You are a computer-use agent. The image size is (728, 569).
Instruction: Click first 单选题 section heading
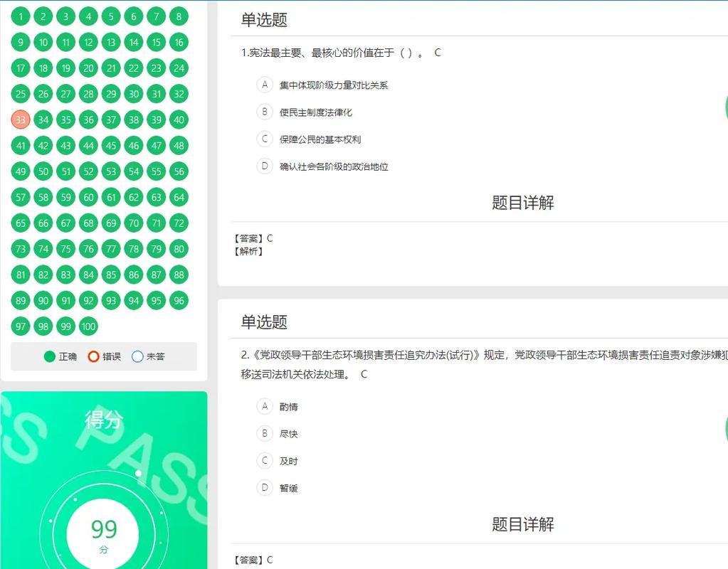[x=264, y=19]
